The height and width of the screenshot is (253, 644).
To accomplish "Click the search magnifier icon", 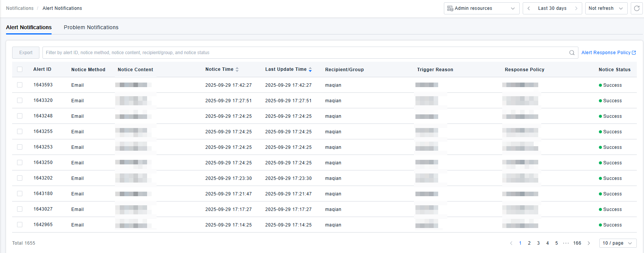I will point(572,53).
